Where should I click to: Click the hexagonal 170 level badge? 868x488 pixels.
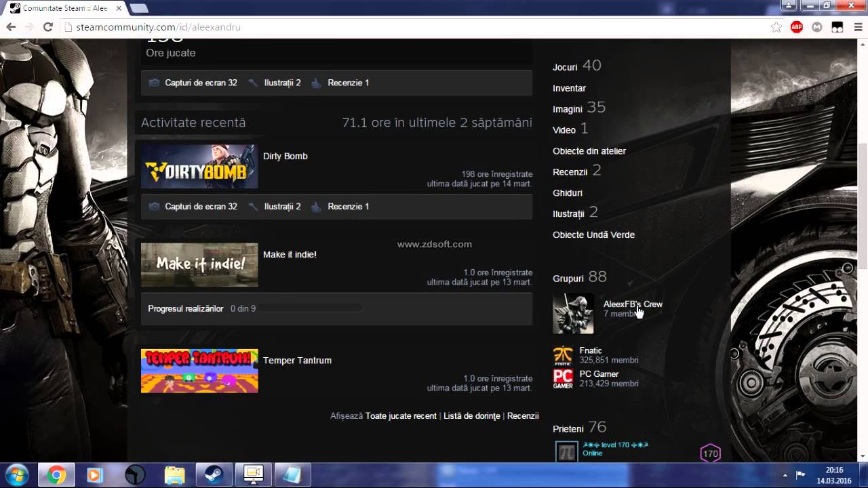pyautogui.click(x=710, y=453)
